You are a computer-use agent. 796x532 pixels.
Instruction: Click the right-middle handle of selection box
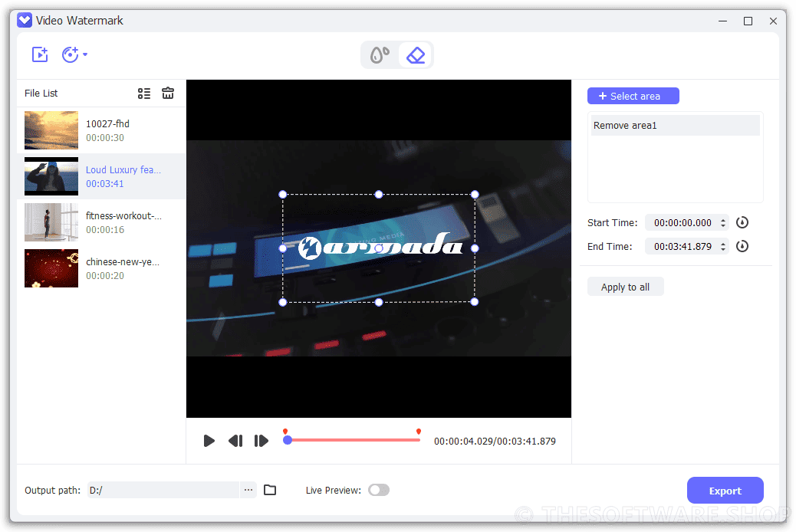coord(475,248)
